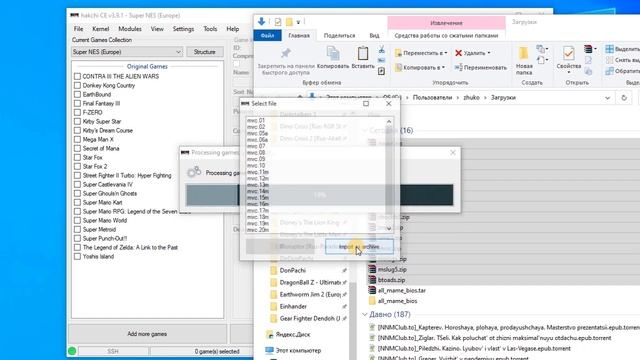Click the Select All icon in Explorer
Screen dimensions: 640x360
click(x=609, y=49)
